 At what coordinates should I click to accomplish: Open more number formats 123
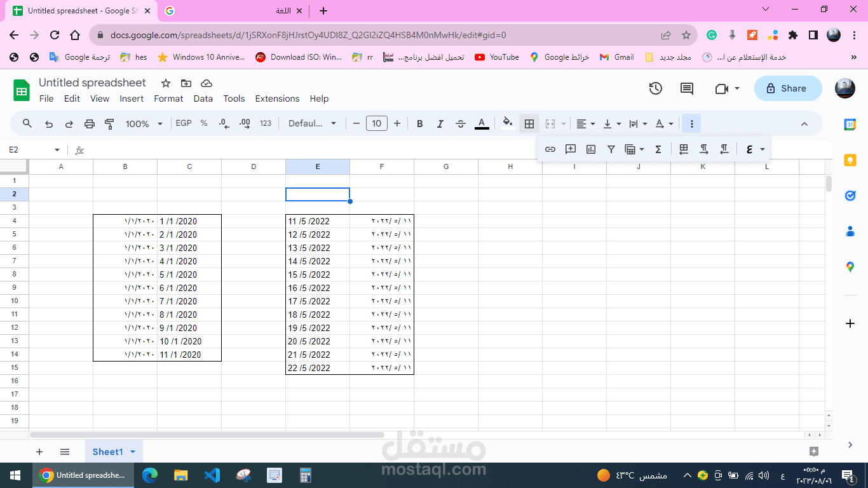pyautogui.click(x=266, y=123)
